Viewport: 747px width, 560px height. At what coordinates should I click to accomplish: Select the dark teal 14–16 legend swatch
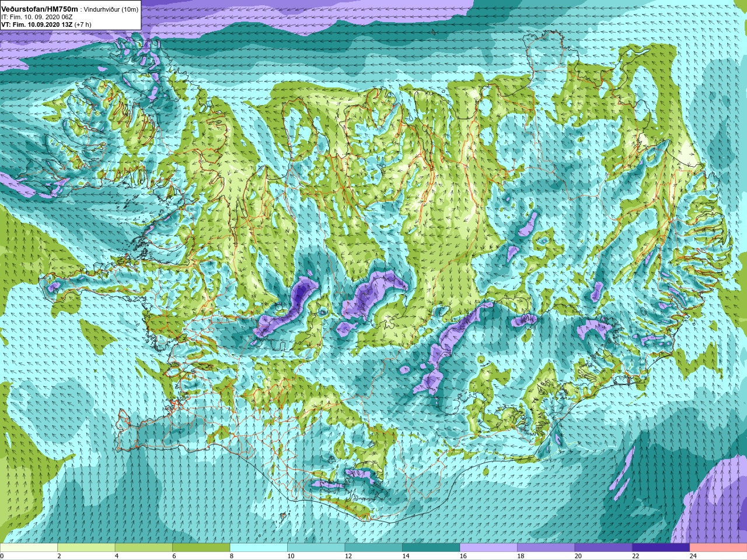[431, 548]
